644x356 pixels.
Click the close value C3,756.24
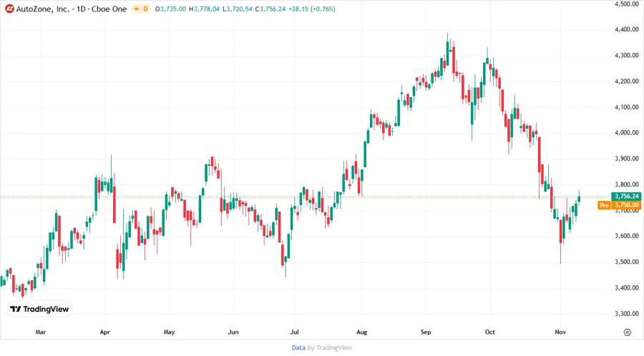point(270,9)
